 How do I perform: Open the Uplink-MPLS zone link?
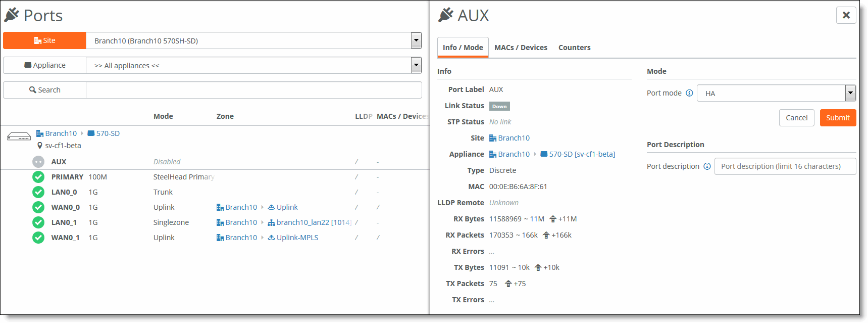[x=297, y=238]
